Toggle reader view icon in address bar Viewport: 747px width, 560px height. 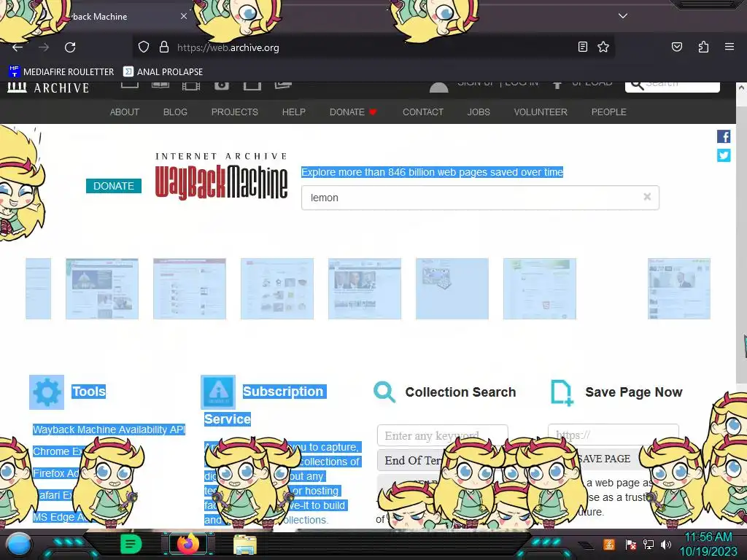[x=582, y=47]
